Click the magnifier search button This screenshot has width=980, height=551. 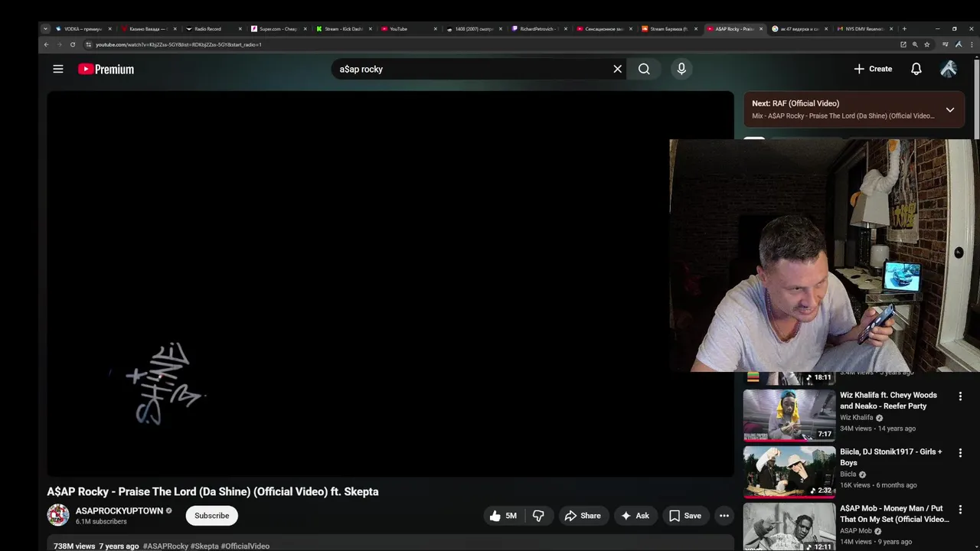[644, 69]
